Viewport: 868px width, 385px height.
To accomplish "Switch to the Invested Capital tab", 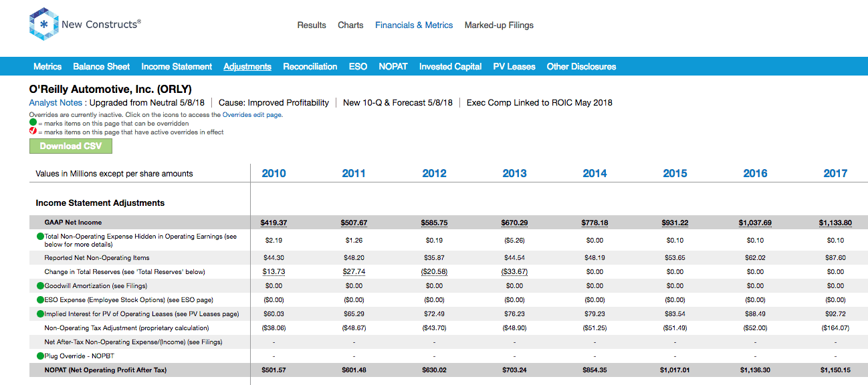I will coord(451,66).
